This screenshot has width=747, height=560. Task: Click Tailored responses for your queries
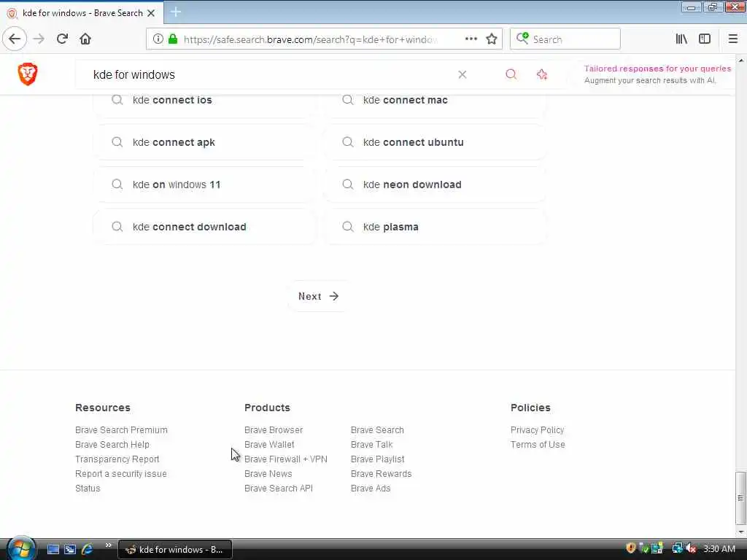[x=657, y=69]
